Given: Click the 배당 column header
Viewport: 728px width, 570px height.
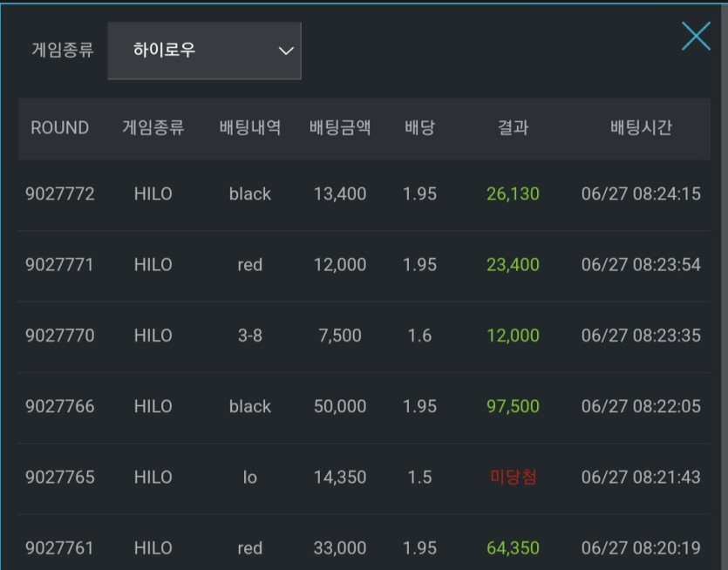Looking at the screenshot, I should pyautogui.click(x=419, y=127).
